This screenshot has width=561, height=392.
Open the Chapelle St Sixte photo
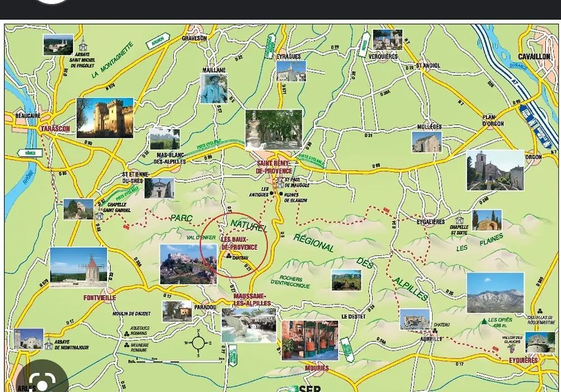click(x=487, y=220)
